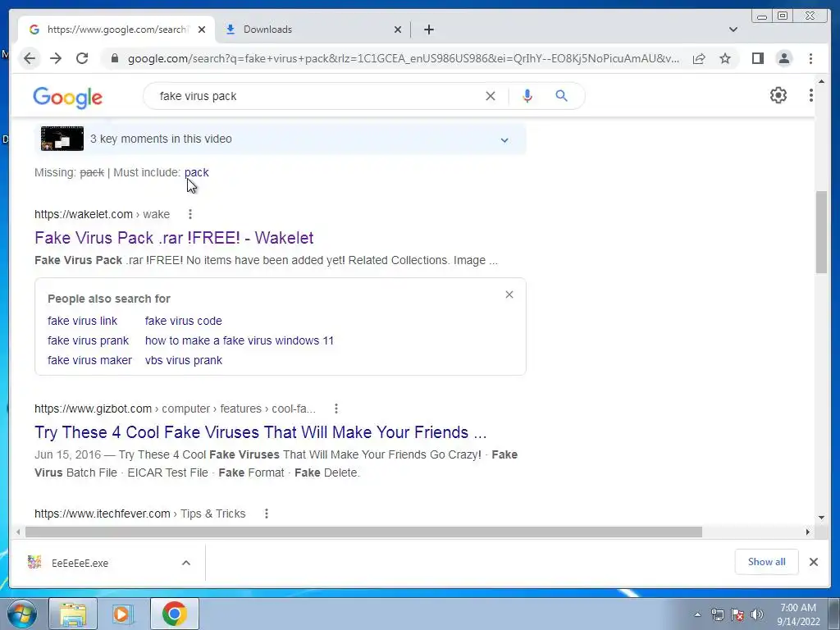Image resolution: width=840 pixels, height=630 pixels.
Task: Click Must include: pack link
Action: (197, 172)
